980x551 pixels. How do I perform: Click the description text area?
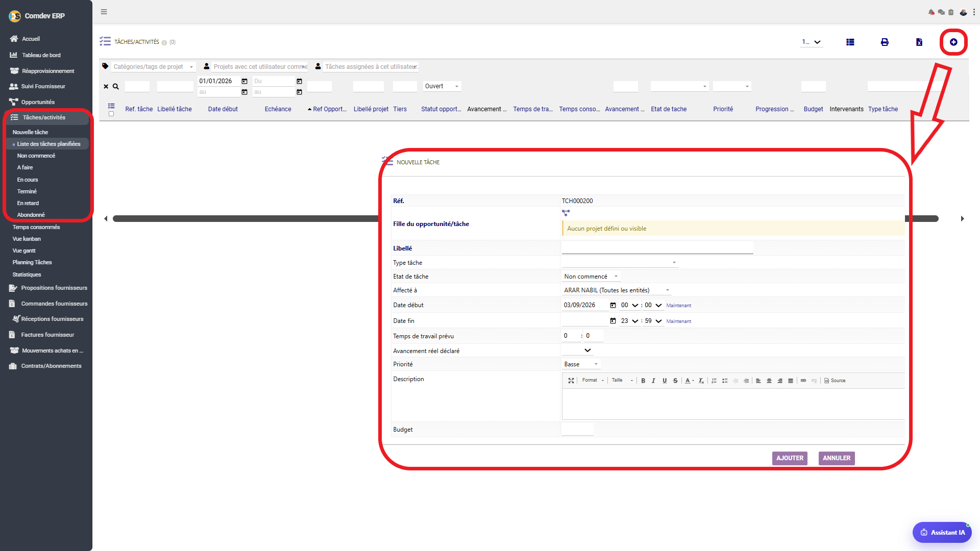pos(733,404)
